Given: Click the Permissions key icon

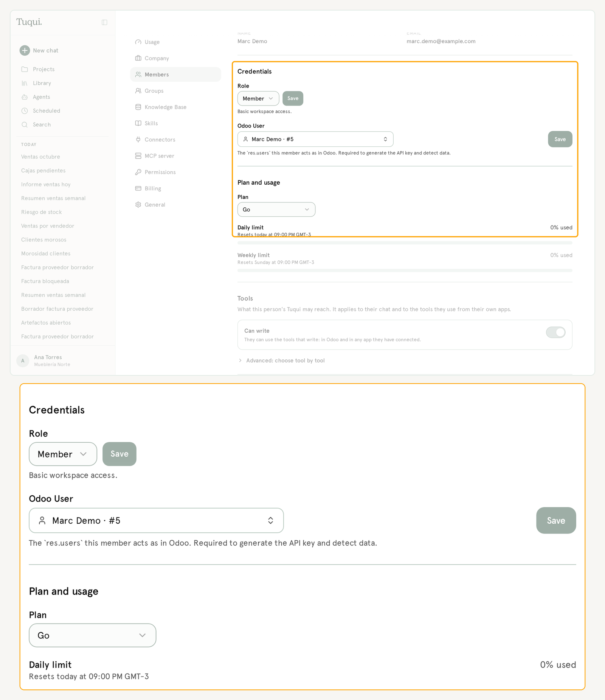Looking at the screenshot, I should (x=138, y=172).
